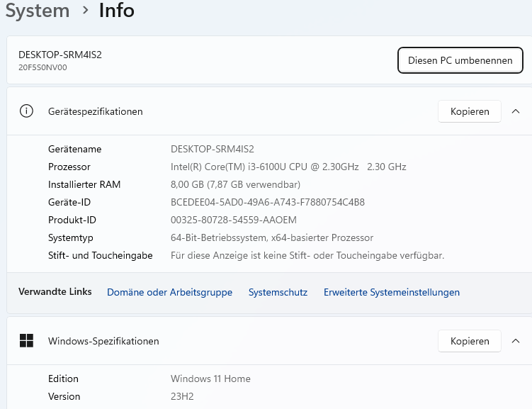Viewport: 532px width, 409px height.
Task: Click the Produkt-ID label
Action: tap(72, 220)
